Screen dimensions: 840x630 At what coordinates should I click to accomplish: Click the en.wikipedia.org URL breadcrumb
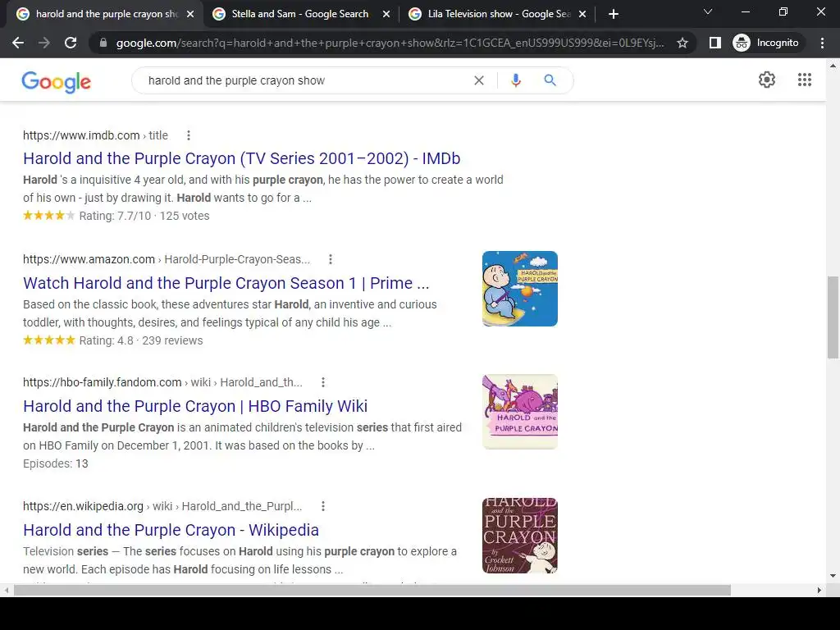point(162,506)
